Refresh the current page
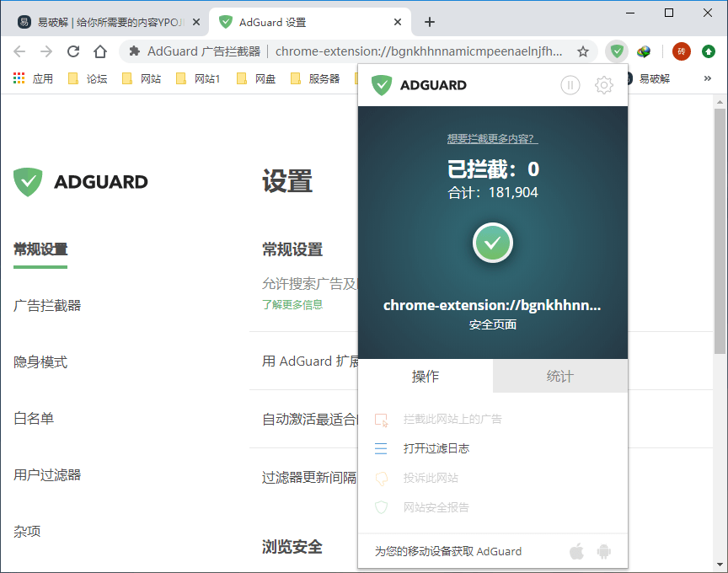 click(x=74, y=51)
